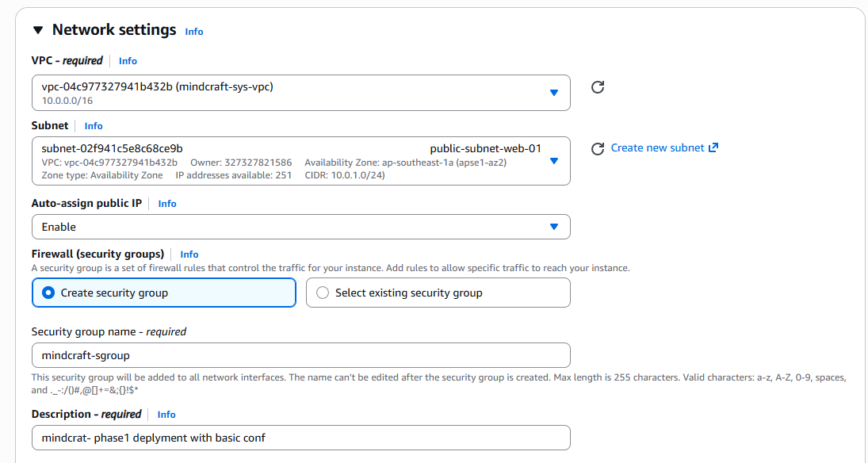Click the Create new subnet link
Image resolution: width=868 pixels, height=463 pixels.
[x=660, y=147]
